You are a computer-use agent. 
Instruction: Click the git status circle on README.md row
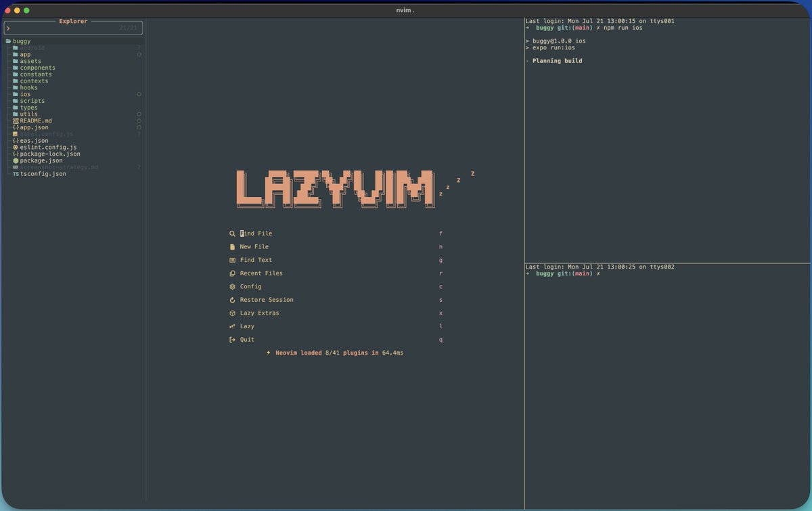pyautogui.click(x=139, y=120)
